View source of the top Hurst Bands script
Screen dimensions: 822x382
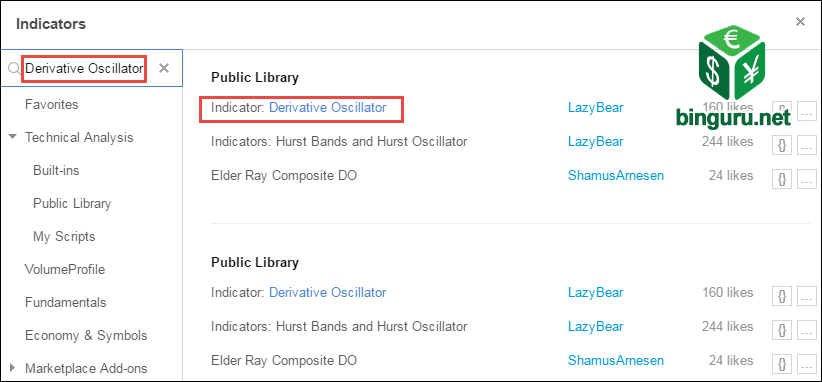pos(782,145)
